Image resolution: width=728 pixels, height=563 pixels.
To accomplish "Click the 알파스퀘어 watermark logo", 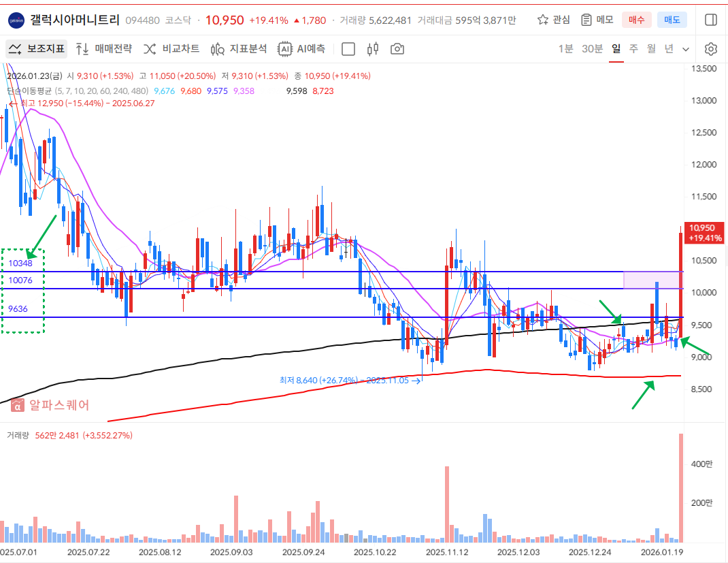I will [x=50, y=406].
